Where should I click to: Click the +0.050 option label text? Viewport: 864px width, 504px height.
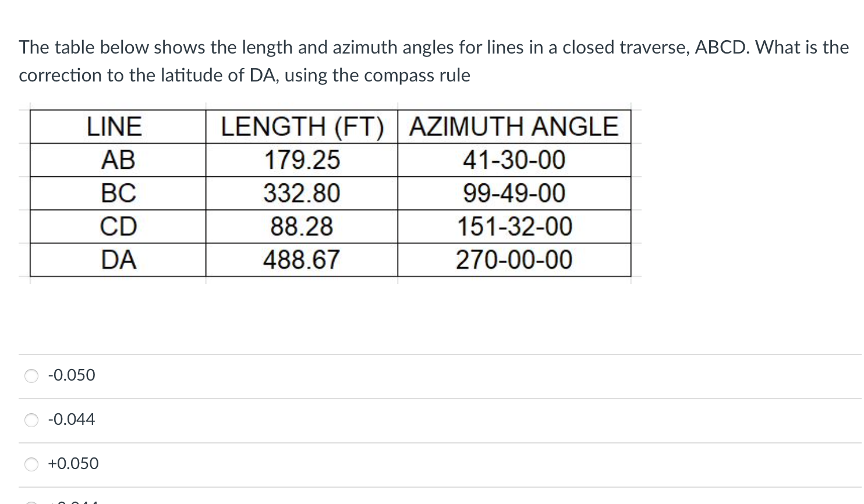tap(72, 464)
